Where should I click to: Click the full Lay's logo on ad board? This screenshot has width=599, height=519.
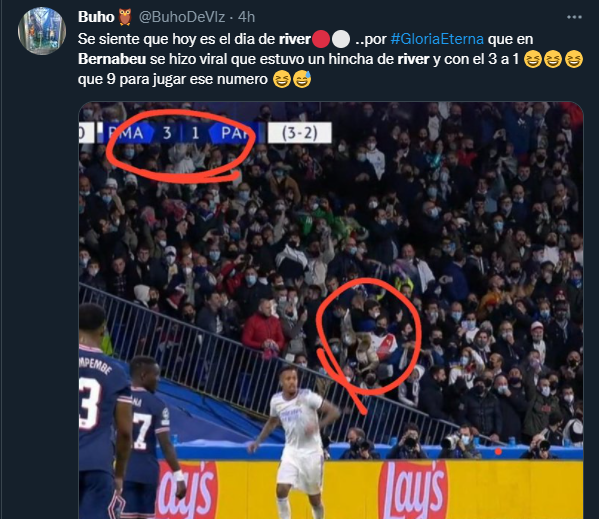(413, 491)
